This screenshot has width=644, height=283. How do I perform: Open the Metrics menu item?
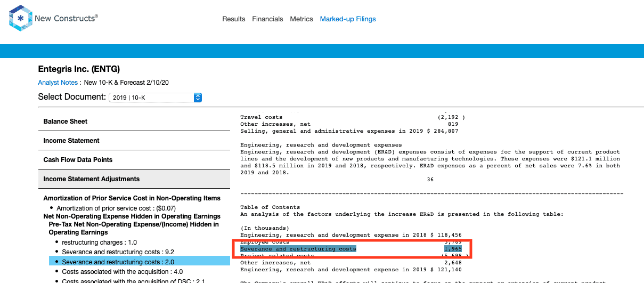point(301,19)
